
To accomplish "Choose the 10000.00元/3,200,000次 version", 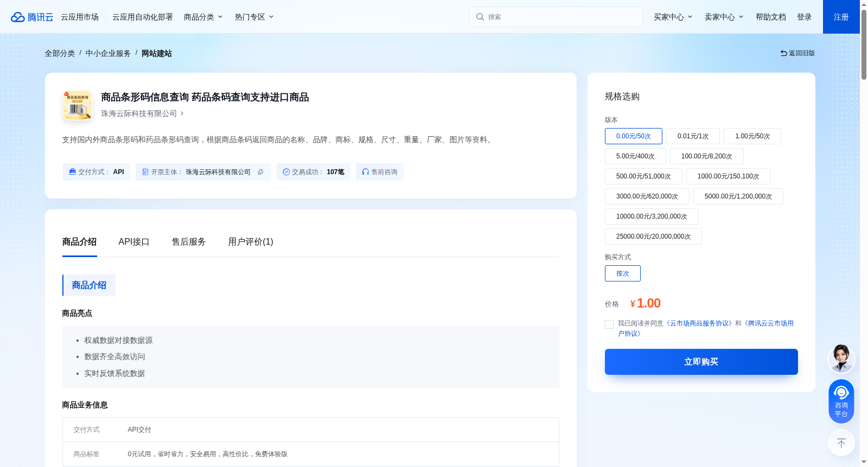I will [x=652, y=216].
